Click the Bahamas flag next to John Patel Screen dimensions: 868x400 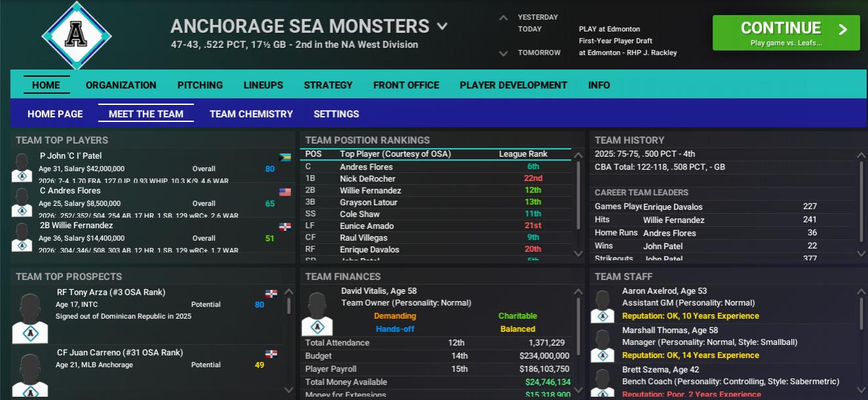point(285,157)
